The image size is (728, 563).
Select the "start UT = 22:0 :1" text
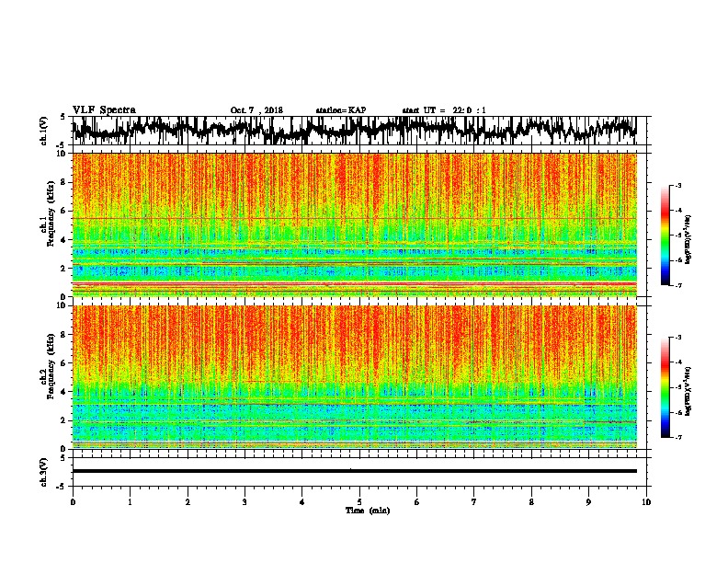444,110
